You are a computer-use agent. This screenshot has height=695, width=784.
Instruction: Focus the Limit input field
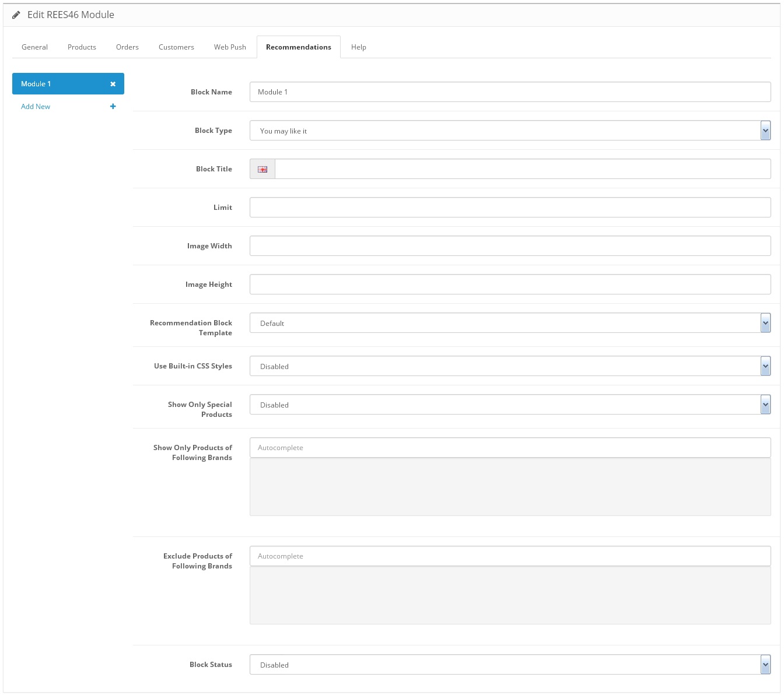(510, 208)
